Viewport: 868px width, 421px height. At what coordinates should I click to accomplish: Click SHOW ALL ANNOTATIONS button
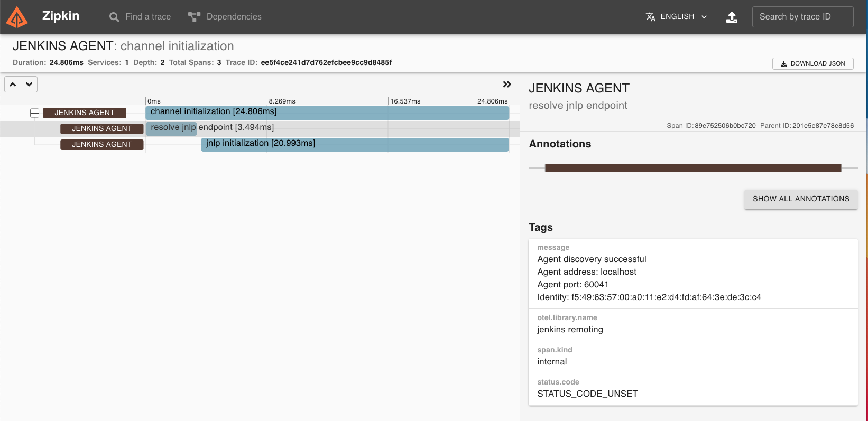tap(801, 199)
